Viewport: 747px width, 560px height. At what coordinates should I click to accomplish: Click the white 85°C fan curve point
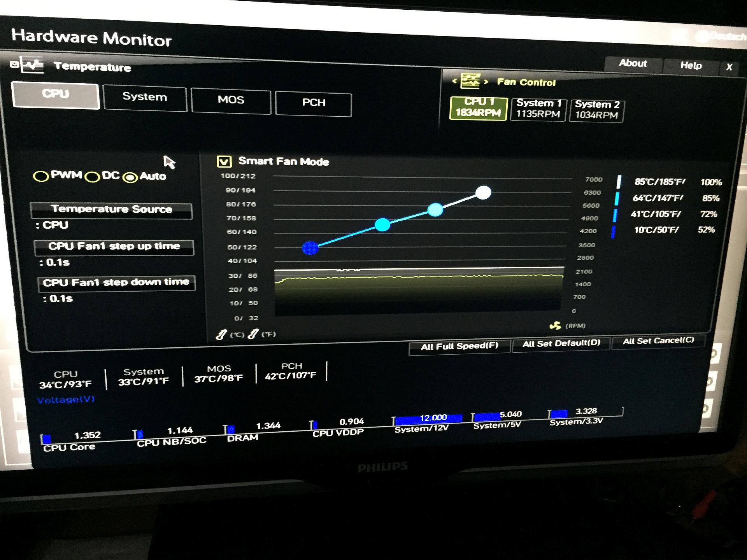[x=483, y=192]
